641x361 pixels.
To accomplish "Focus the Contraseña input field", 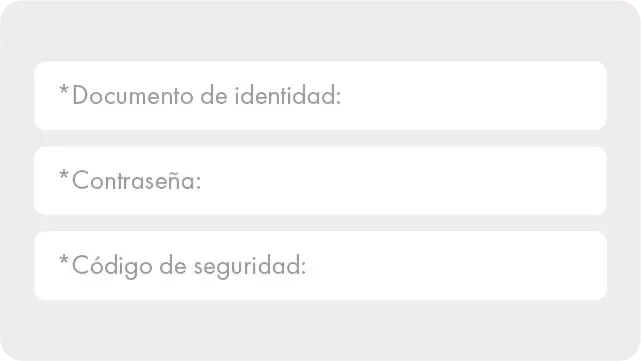I will click(x=320, y=181).
